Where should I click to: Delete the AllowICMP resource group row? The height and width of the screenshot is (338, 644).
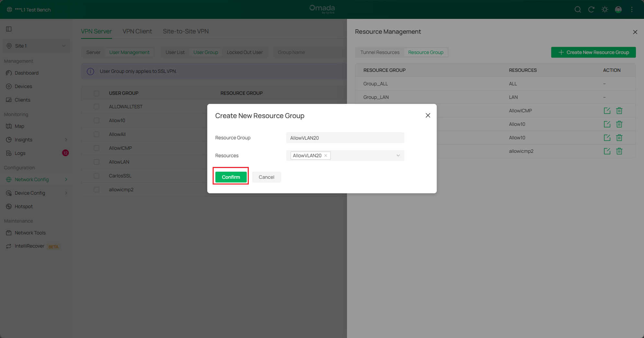pos(619,111)
